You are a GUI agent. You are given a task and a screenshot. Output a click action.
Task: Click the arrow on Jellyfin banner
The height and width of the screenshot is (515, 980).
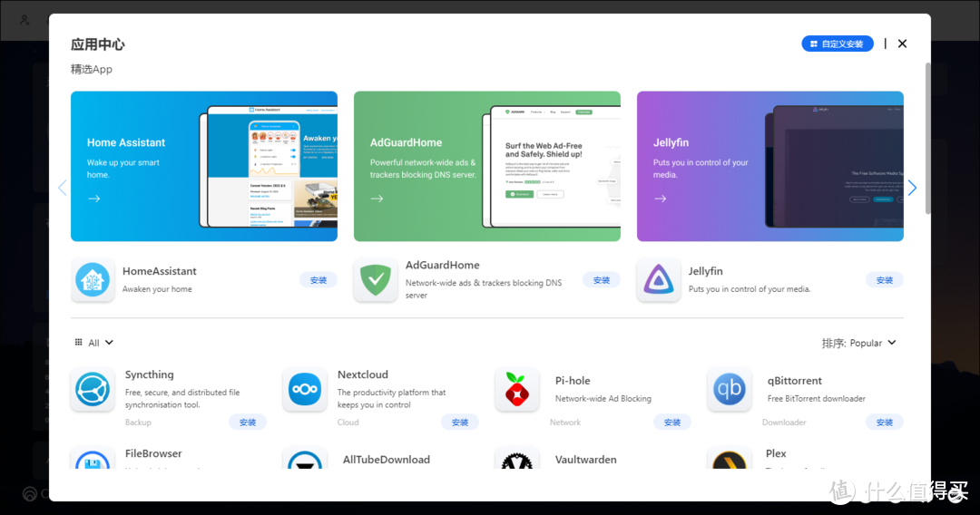[660, 199]
